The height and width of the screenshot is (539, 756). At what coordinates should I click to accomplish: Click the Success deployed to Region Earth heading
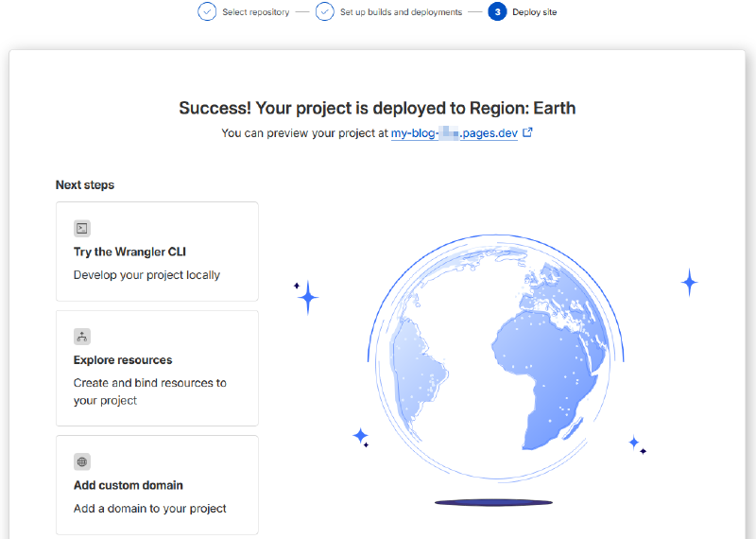[377, 108]
